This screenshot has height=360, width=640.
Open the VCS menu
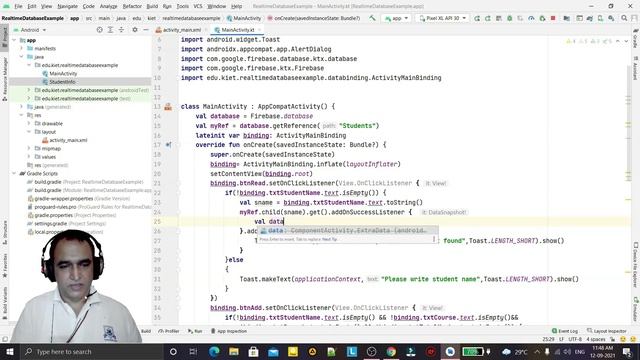pyautogui.click(x=198, y=6)
